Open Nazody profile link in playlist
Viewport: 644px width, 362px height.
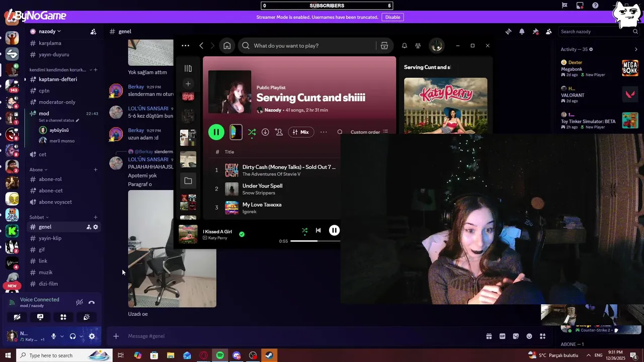click(273, 110)
